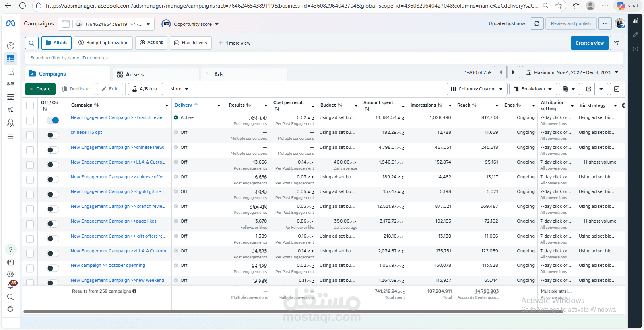The height and width of the screenshot is (330, 644).
Task: Open notifications bell showing 35
Action: click(x=11, y=285)
